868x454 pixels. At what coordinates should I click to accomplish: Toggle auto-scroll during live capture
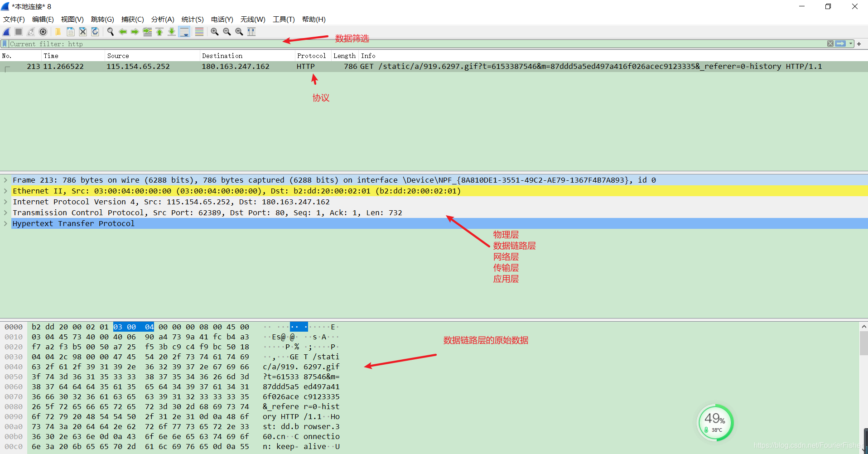tap(184, 32)
